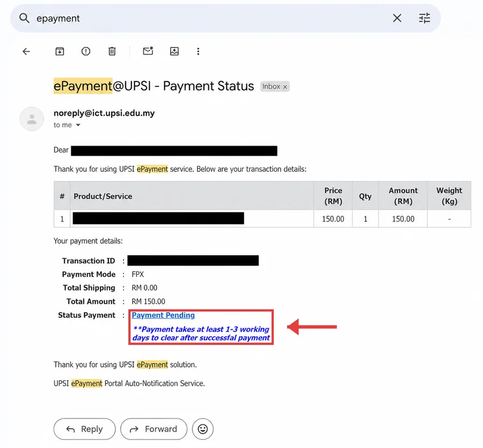Click the FPX payment mode value
This screenshot has width=483, height=448.
(x=138, y=274)
